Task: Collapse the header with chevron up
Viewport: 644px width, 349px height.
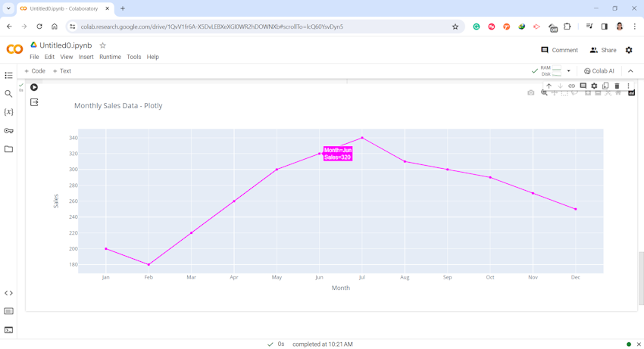Action: 630,71
